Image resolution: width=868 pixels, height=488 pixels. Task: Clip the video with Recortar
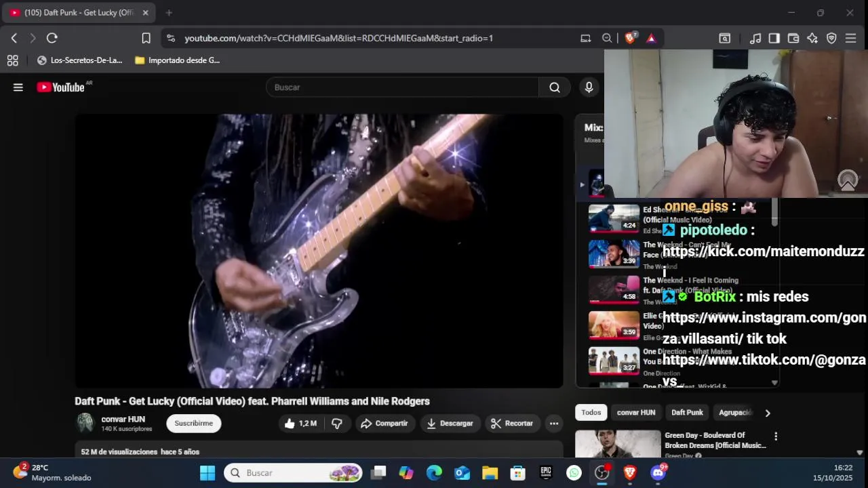(x=512, y=423)
